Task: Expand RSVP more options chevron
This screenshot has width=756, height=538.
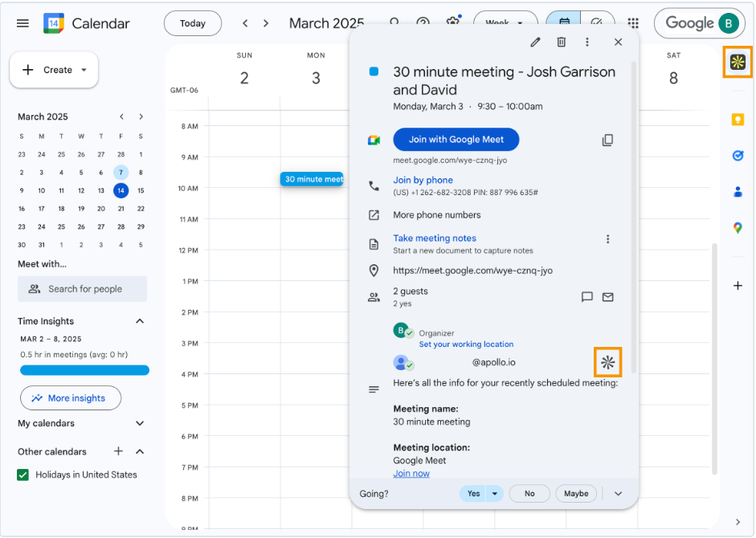Action: tap(618, 493)
